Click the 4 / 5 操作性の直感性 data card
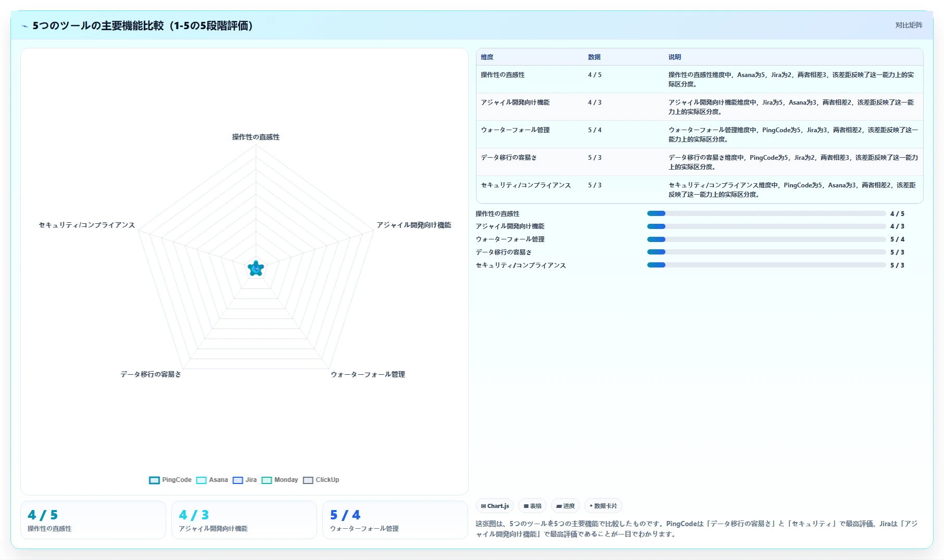The width and height of the screenshot is (944, 560). [93, 520]
